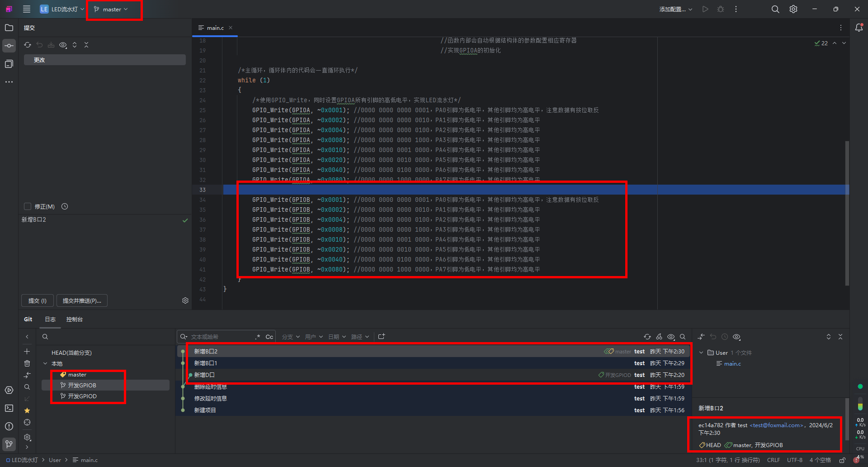Open IDE settings gear in title bar
Image resolution: width=868 pixels, height=467 pixels.
pos(793,9)
